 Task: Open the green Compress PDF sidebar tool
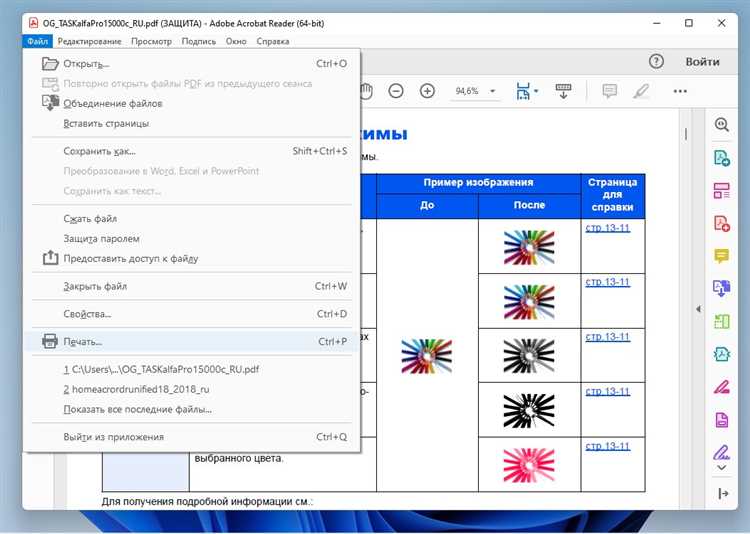click(x=721, y=321)
